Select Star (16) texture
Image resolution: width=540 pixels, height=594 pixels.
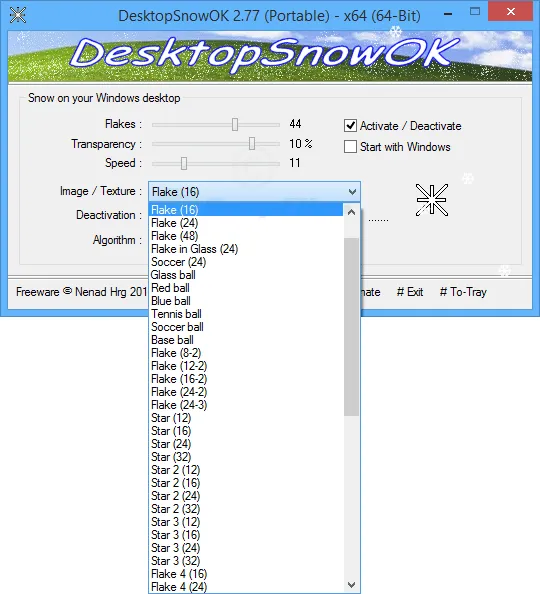pos(246,431)
